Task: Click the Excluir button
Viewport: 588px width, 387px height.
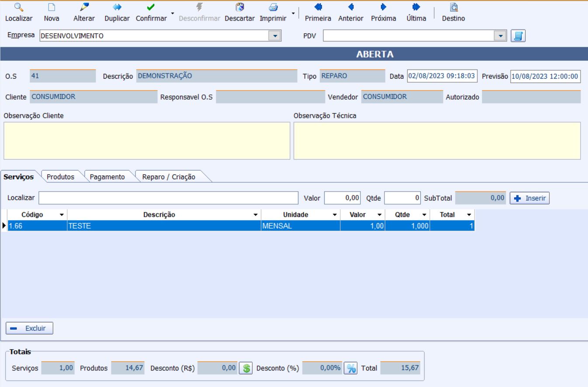Action: pos(29,328)
